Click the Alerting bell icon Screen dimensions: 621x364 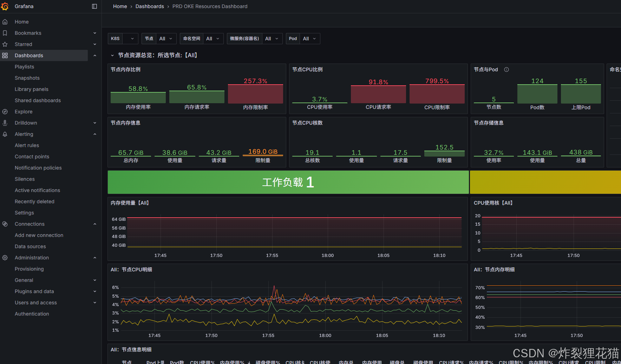5,134
